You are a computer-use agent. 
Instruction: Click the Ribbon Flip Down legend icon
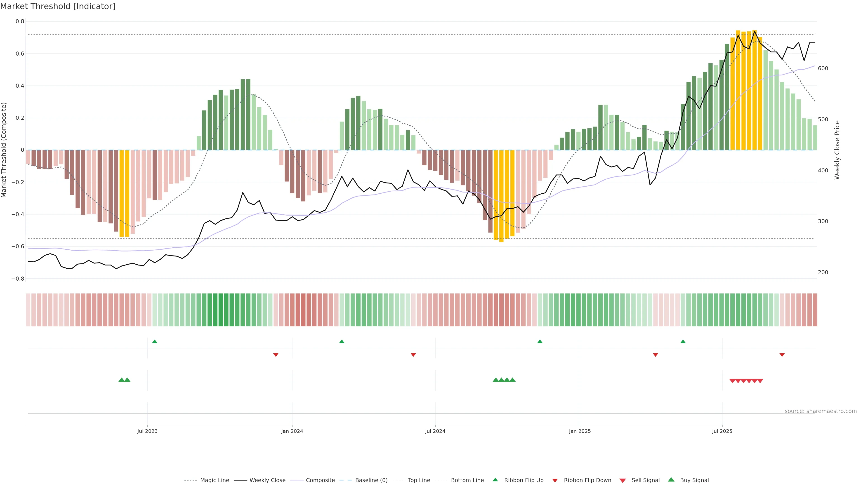tap(555, 480)
